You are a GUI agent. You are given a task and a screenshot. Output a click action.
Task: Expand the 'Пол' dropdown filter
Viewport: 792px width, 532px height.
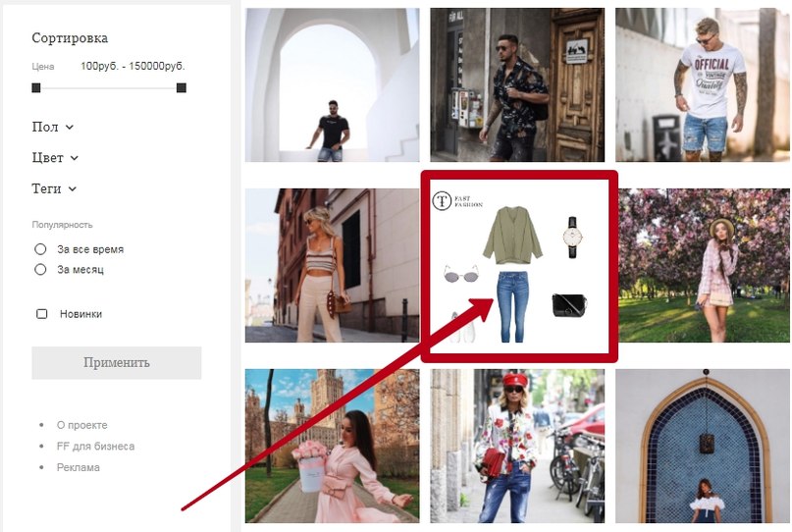pyautogui.click(x=53, y=127)
